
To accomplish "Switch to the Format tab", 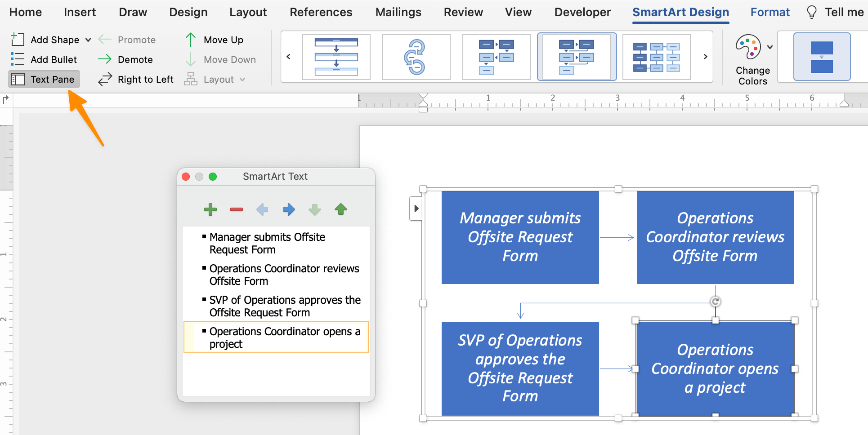I will (770, 12).
